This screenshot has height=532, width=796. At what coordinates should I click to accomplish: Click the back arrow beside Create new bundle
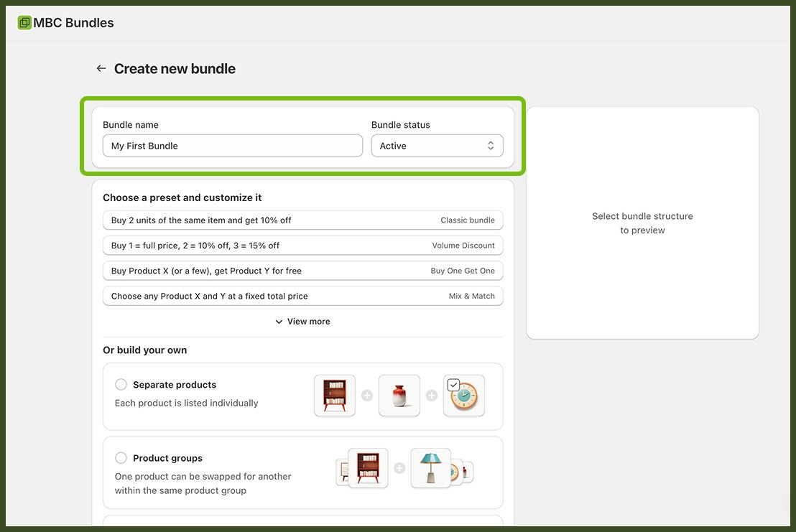101,68
